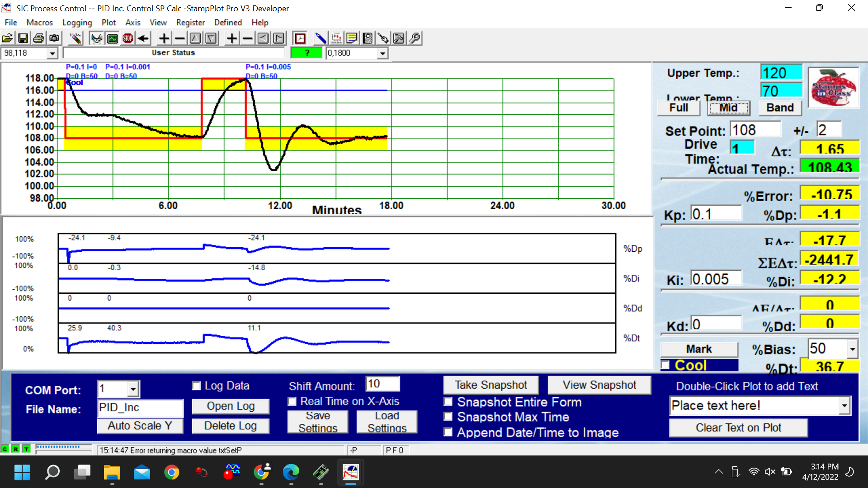Screen dimensions: 868x488
Task: Click the Band button
Action: (780, 108)
